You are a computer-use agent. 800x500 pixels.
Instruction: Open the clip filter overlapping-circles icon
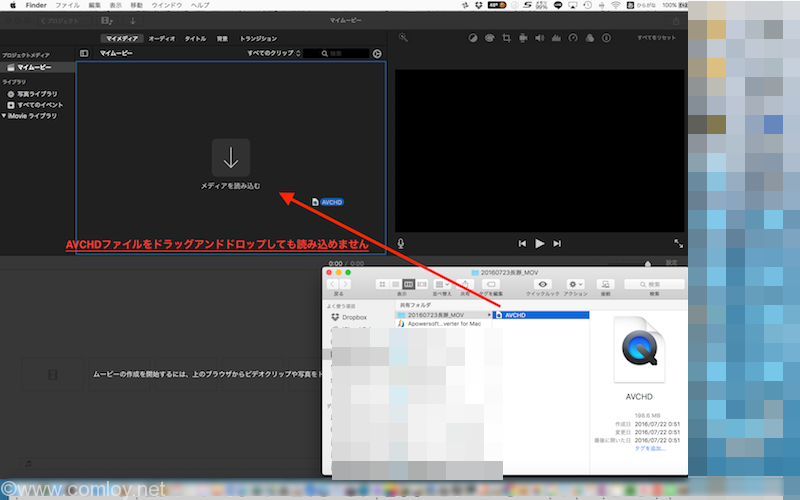pyautogui.click(x=590, y=38)
